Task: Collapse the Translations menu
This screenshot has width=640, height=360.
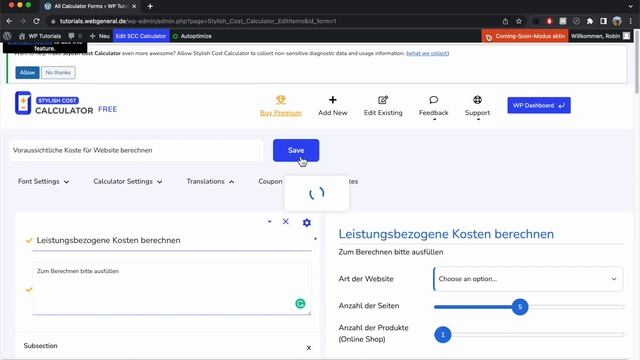Action: point(210,181)
